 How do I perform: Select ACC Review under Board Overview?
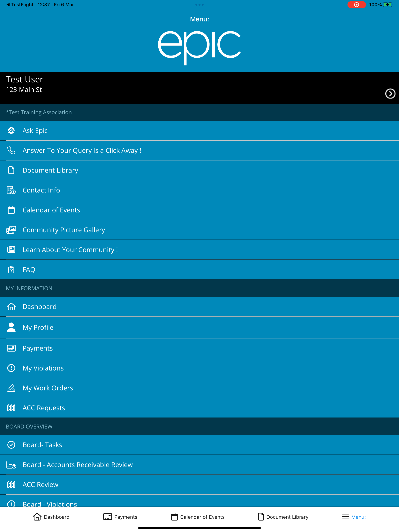(199, 484)
